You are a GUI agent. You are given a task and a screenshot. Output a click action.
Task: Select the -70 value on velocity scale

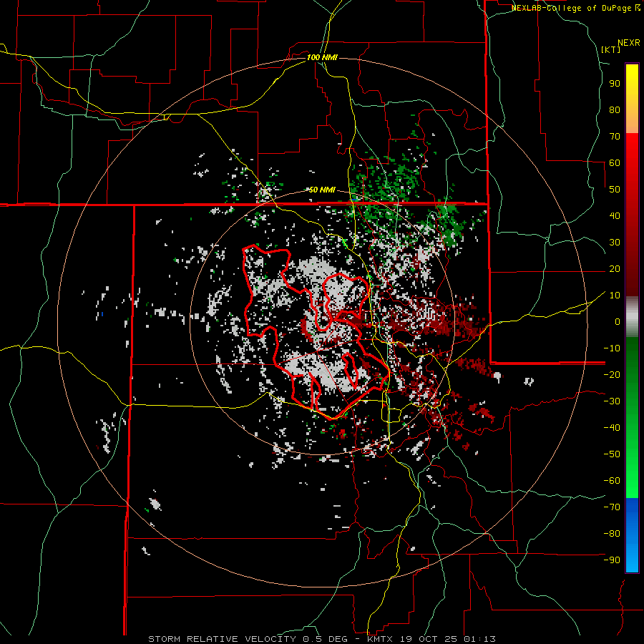(x=612, y=507)
